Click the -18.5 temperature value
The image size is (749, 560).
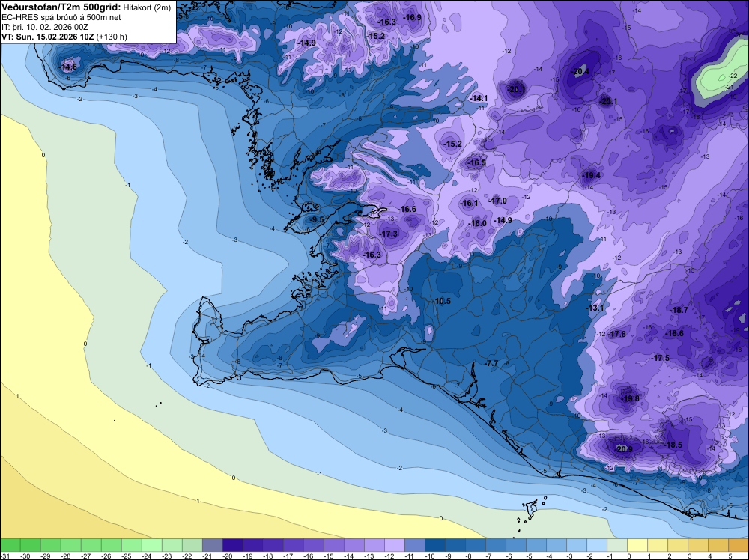tap(673, 445)
